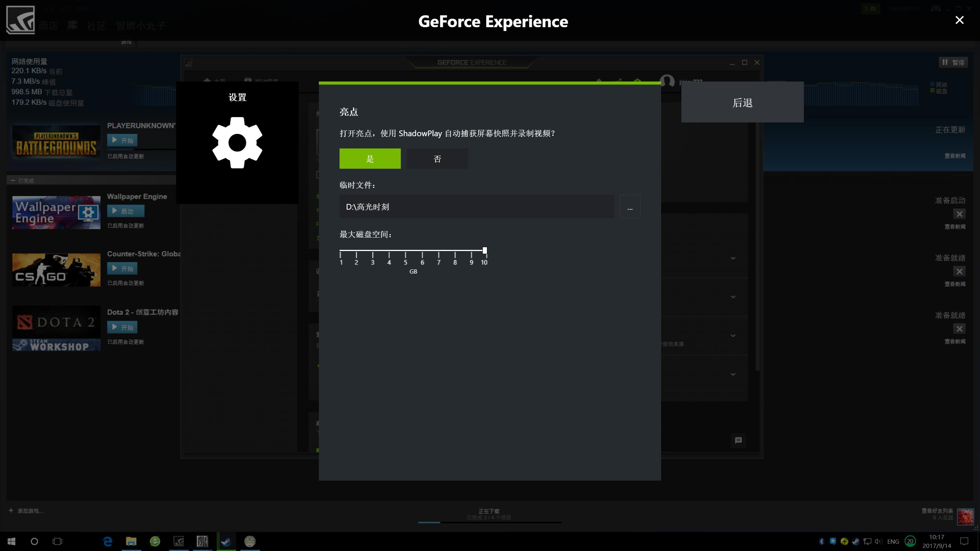View news for BATTLEGROUNDS via 查看新闻
The width and height of the screenshot is (980, 551).
point(955,156)
